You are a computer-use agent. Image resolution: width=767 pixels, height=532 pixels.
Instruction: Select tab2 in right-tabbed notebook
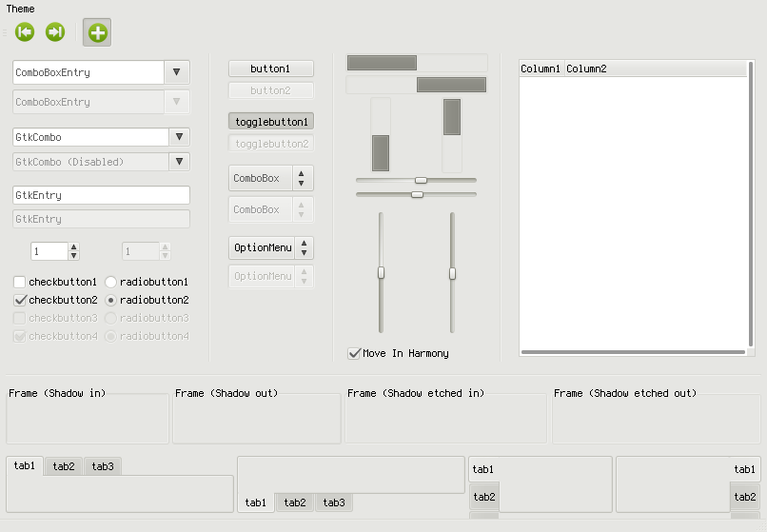745,497
